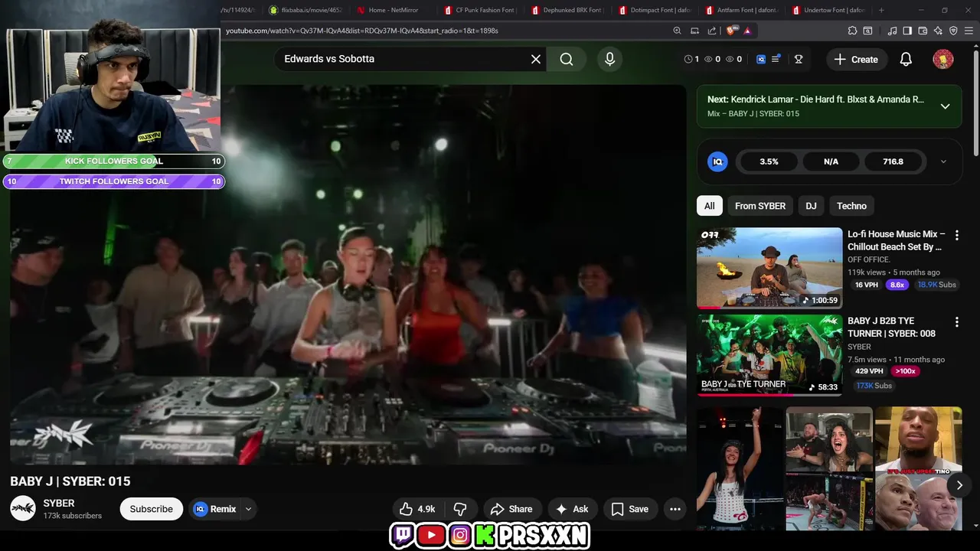Open the Leo AI sparkle icon in toolbar
This screenshot has height=551, width=980.
(x=938, y=31)
